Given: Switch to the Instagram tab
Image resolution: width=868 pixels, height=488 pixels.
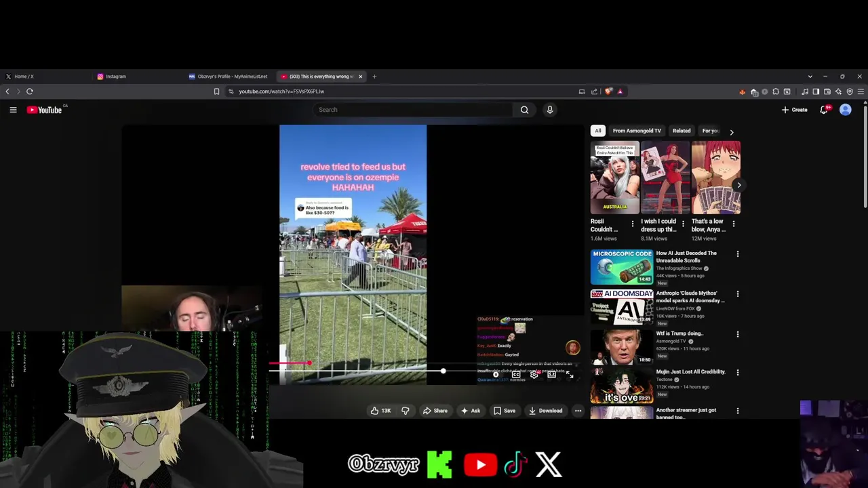Looking at the screenshot, I should pyautogui.click(x=138, y=77).
